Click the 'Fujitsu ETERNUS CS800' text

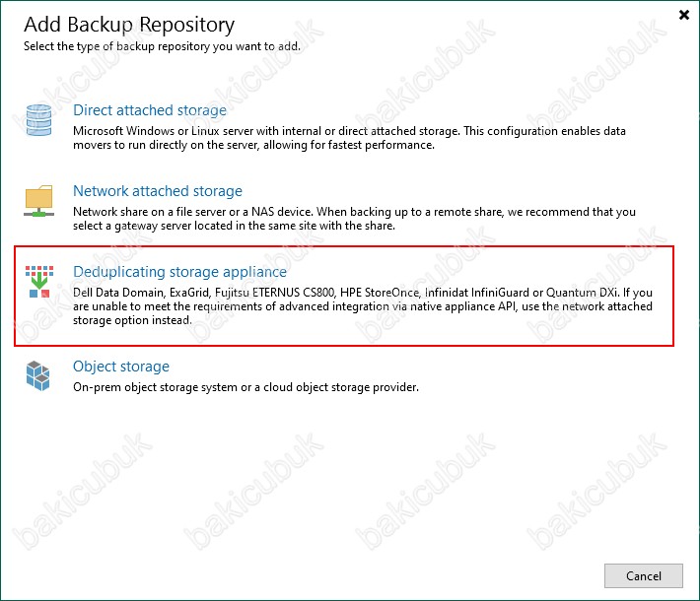(x=274, y=293)
